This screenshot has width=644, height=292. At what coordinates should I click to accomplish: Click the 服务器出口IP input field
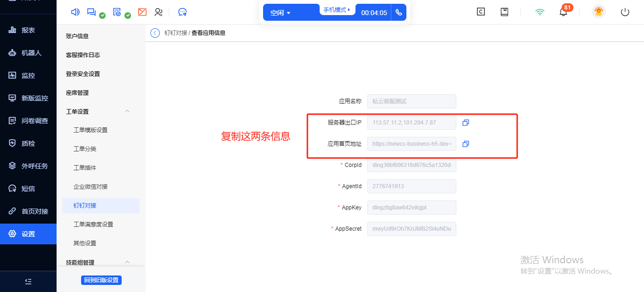(412, 123)
